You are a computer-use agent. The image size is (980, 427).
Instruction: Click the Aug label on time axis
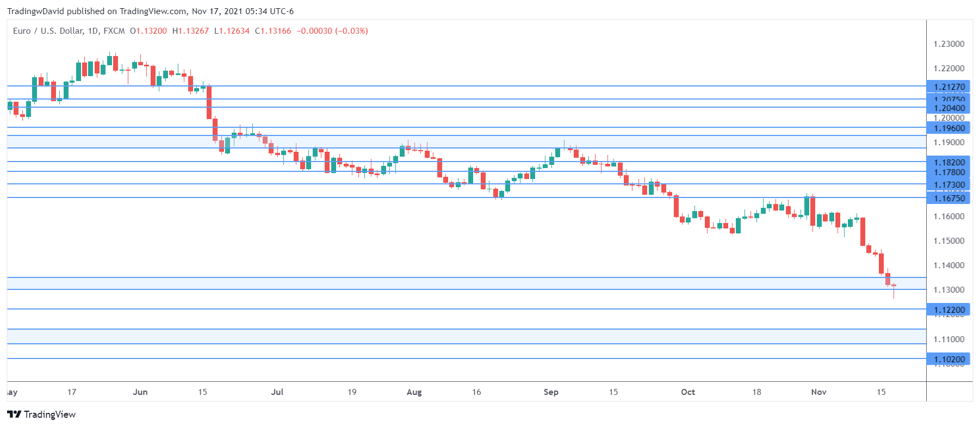(414, 392)
